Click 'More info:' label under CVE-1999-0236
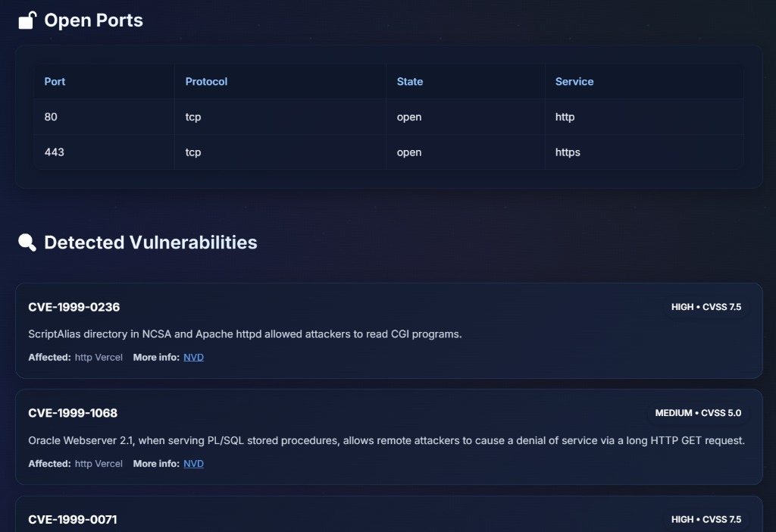 (x=156, y=357)
